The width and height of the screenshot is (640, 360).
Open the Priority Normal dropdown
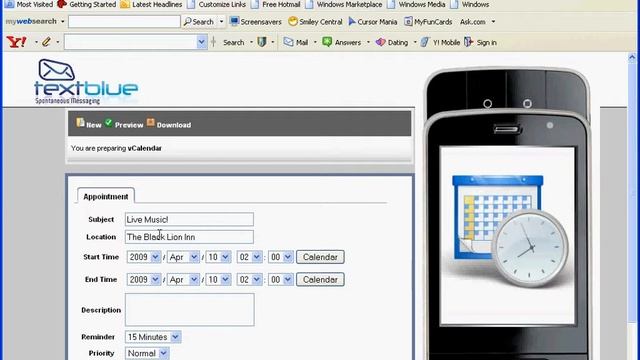click(x=147, y=353)
